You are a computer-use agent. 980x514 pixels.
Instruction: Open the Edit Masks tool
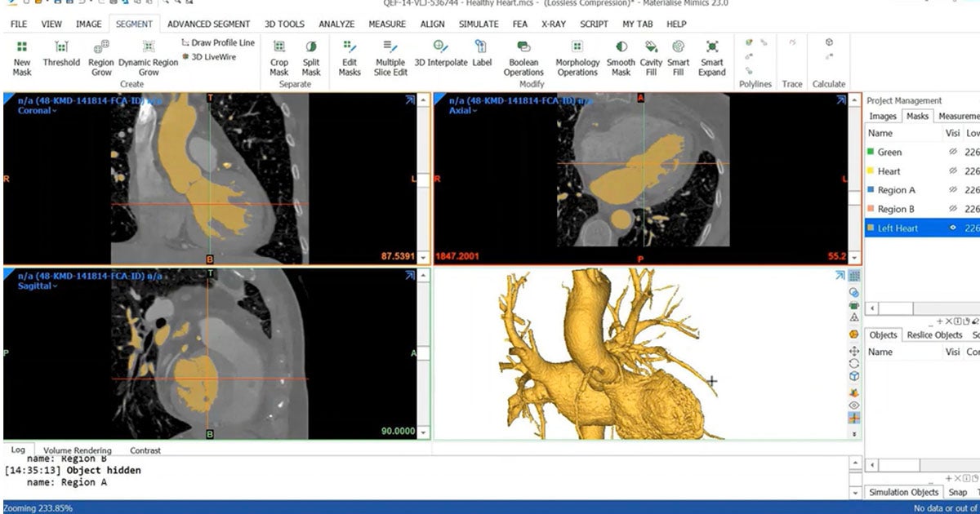point(349,55)
